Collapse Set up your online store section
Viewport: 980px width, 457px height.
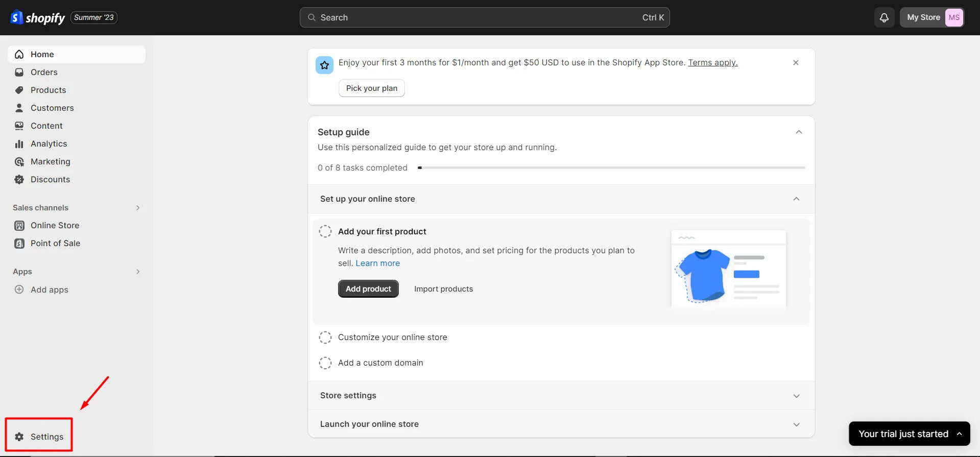click(x=796, y=199)
